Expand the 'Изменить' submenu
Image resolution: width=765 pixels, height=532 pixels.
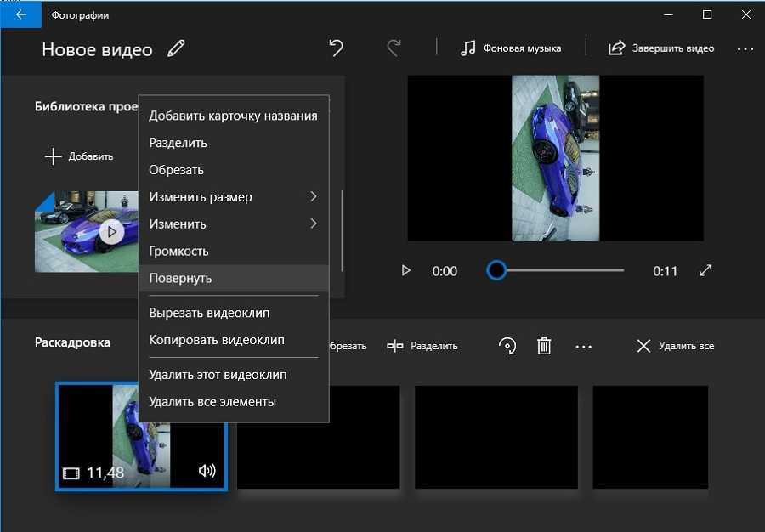[x=233, y=224]
